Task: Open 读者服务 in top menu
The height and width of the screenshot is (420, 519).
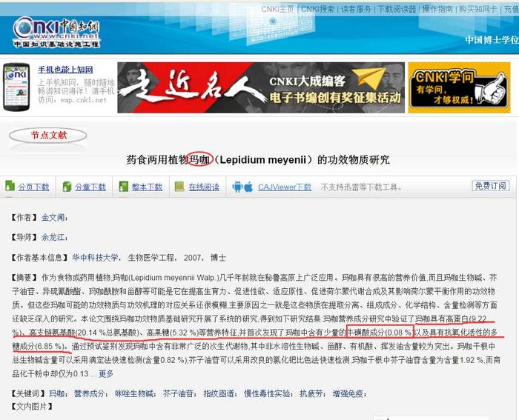Action: [356, 10]
